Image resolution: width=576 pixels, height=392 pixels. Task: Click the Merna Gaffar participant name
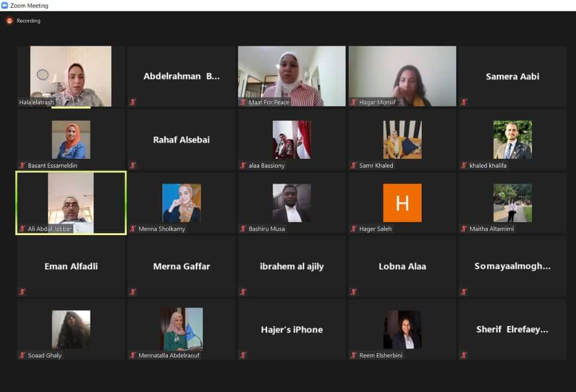point(181,267)
